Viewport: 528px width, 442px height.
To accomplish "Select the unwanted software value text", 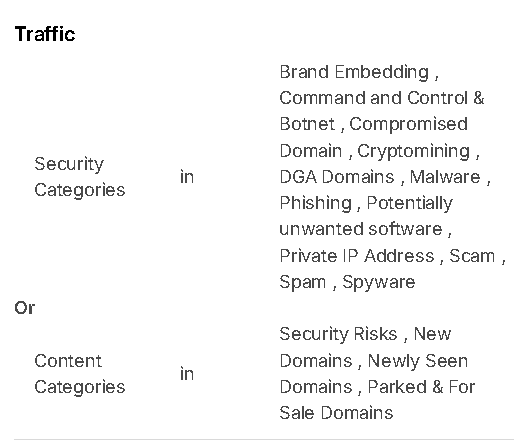I will 361,229.
